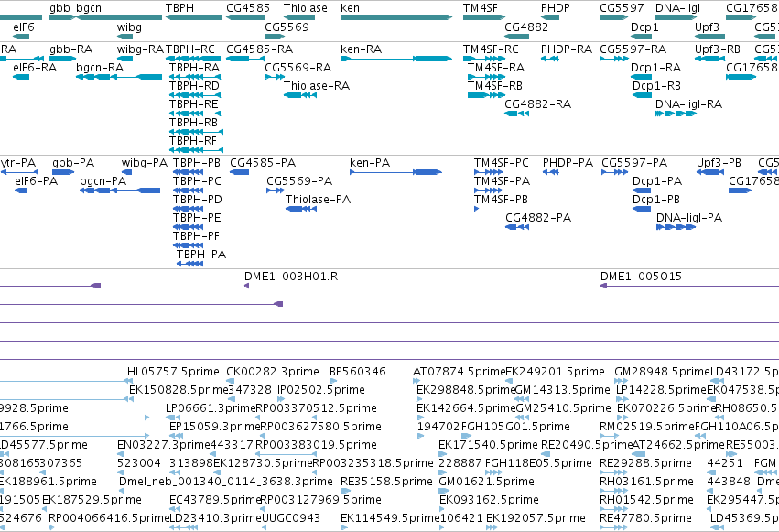The width and height of the screenshot is (779, 532).
Task: Click the DME1-003H01.R clone feature
Action: (x=247, y=286)
